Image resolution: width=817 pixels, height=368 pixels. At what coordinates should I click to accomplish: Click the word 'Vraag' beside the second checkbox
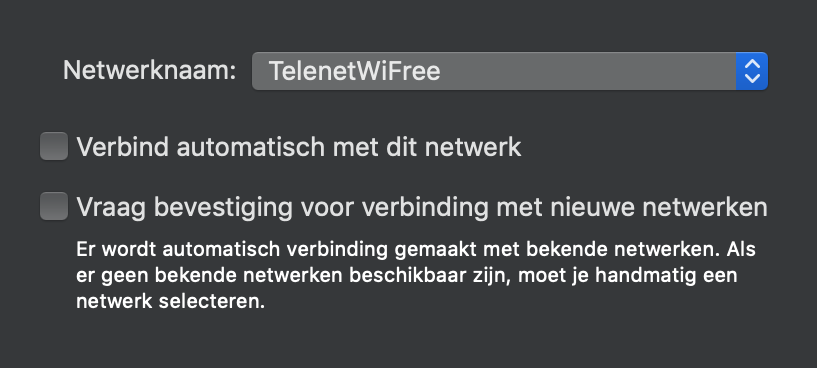[x=112, y=207]
